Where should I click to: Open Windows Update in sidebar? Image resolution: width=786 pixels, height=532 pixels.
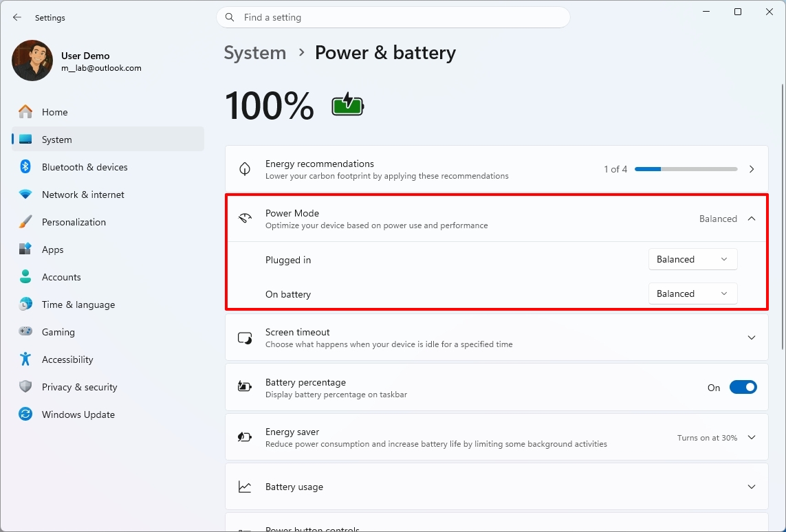tap(108, 414)
